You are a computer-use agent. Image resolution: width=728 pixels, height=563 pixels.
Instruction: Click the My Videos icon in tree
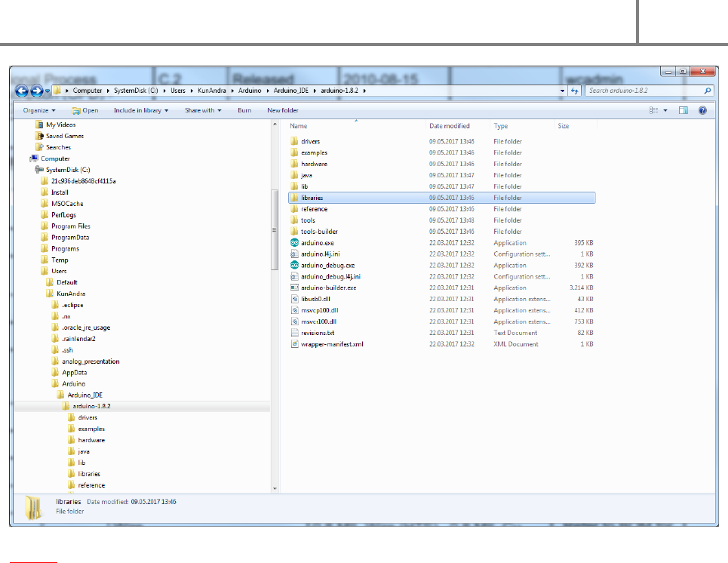tap(39, 125)
